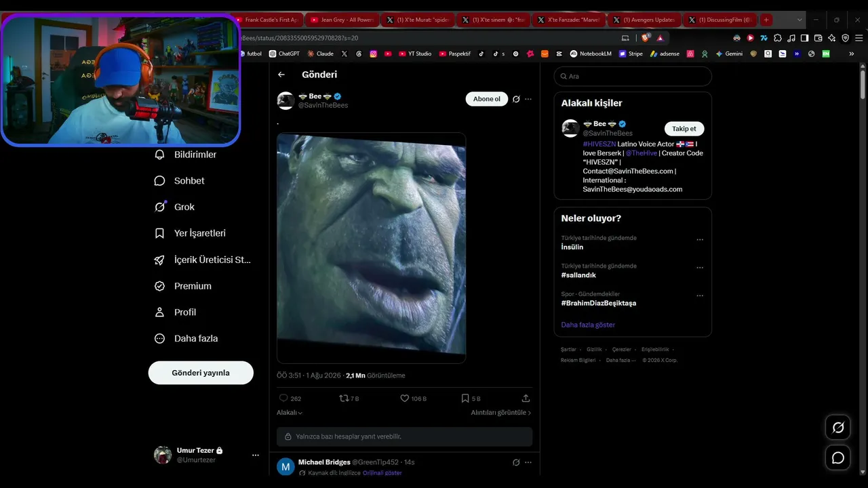Click the Brave Rewards triangle icon
The height and width of the screenshot is (488, 868).
[660, 38]
